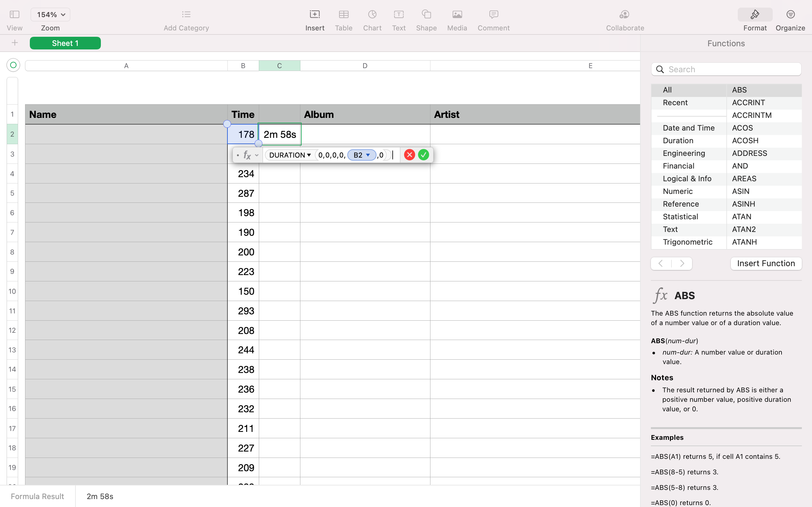The image size is (812, 507).
Task: Toggle the Format brush panel
Action: point(755,15)
